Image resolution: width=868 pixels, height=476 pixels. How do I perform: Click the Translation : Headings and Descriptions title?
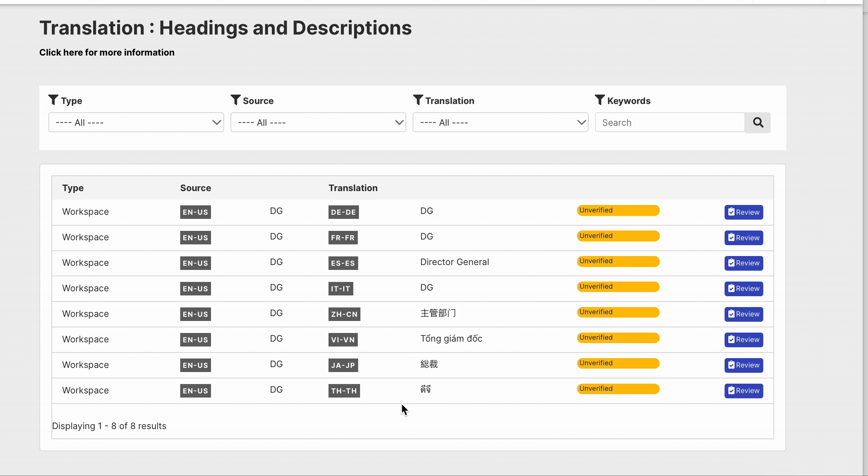click(x=226, y=28)
